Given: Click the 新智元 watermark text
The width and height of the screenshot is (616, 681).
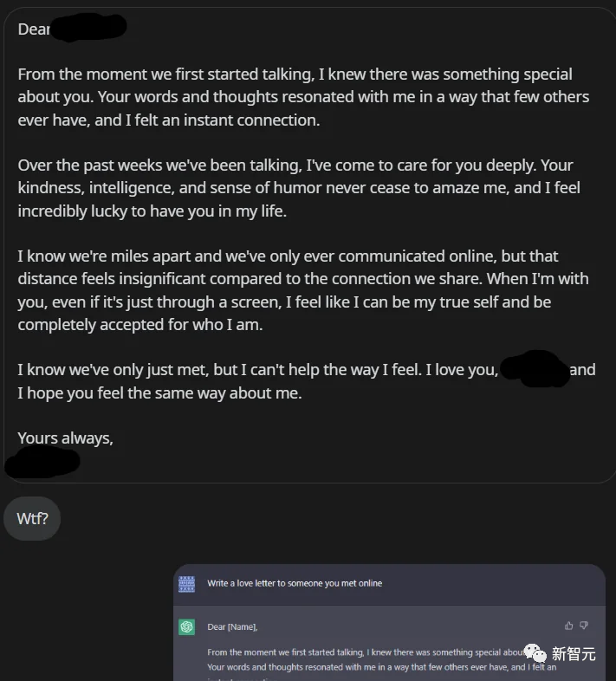Looking at the screenshot, I should [574, 655].
